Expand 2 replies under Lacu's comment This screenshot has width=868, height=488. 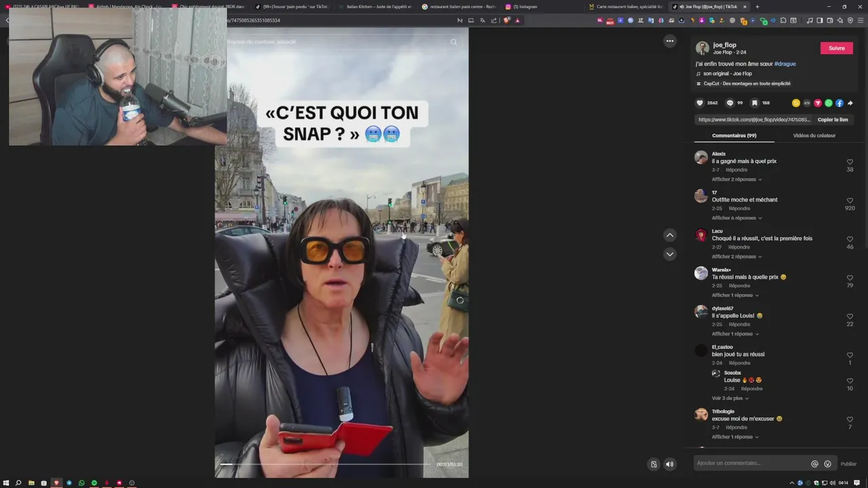tap(736, 257)
